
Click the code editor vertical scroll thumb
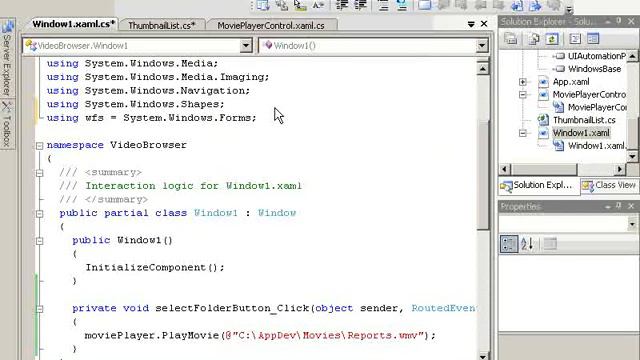click(482, 176)
